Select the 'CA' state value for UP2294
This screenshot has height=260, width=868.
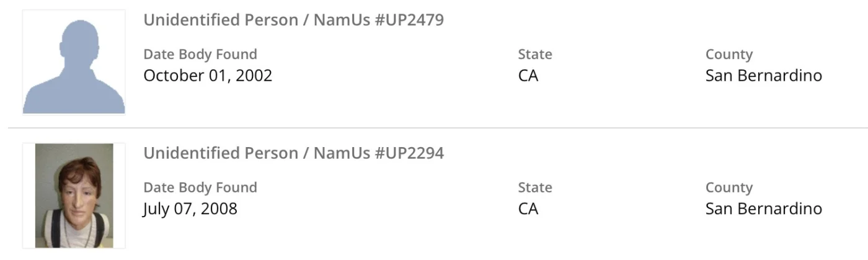(528, 208)
